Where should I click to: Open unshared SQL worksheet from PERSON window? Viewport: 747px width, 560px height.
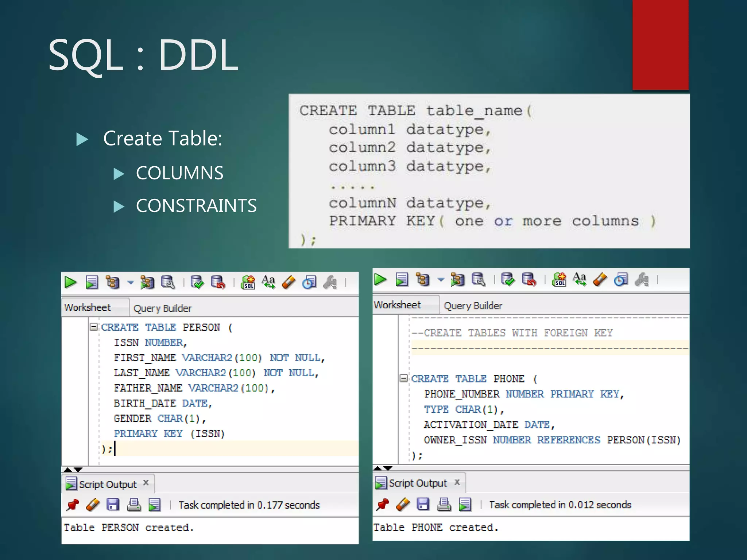[248, 282]
